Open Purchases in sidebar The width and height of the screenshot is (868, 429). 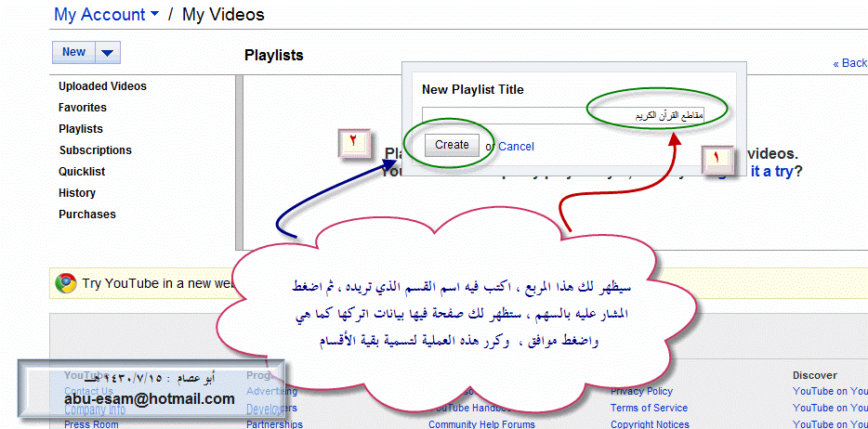click(x=87, y=214)
